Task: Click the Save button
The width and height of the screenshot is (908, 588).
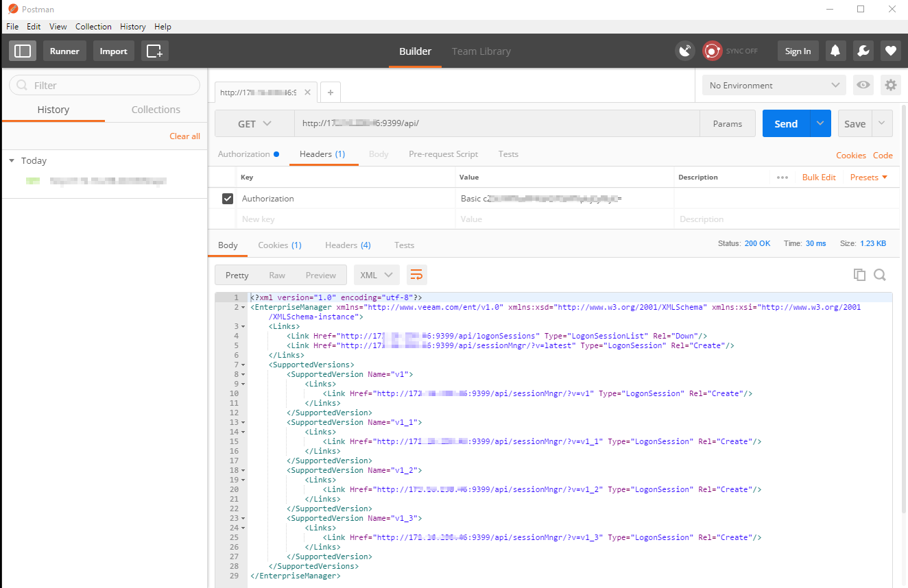Action: tap(855, 123)
